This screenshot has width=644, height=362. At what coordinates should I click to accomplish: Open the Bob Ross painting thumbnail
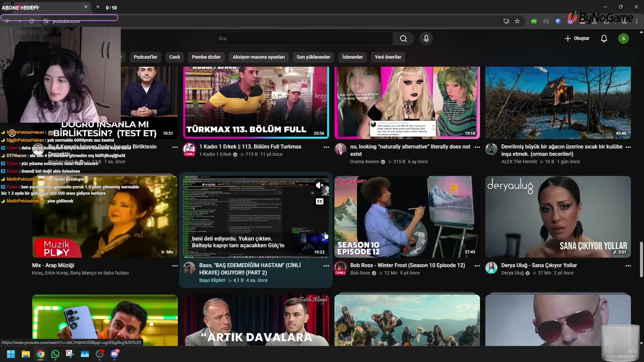[407, 217]
